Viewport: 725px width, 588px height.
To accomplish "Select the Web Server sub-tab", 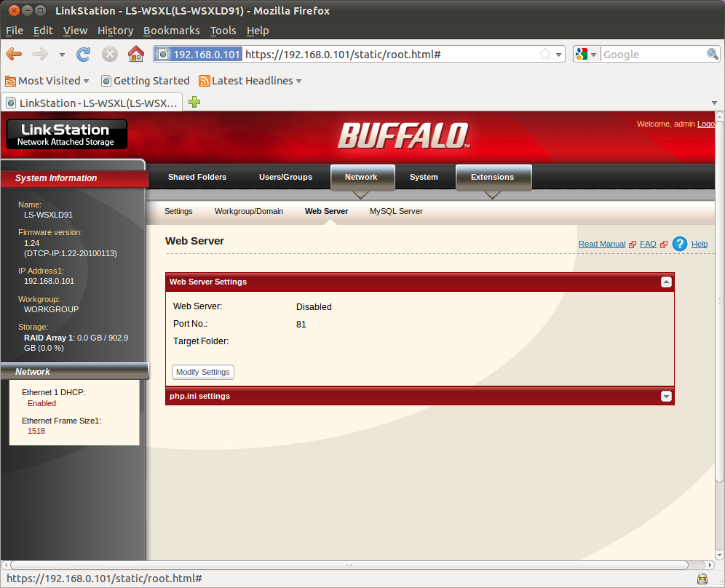I will (326, 211).
